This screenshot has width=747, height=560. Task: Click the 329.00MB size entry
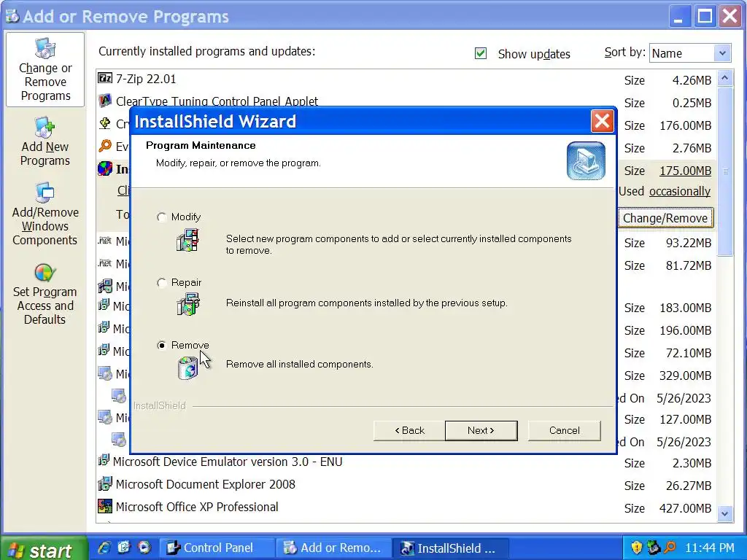tap(685, 376)
